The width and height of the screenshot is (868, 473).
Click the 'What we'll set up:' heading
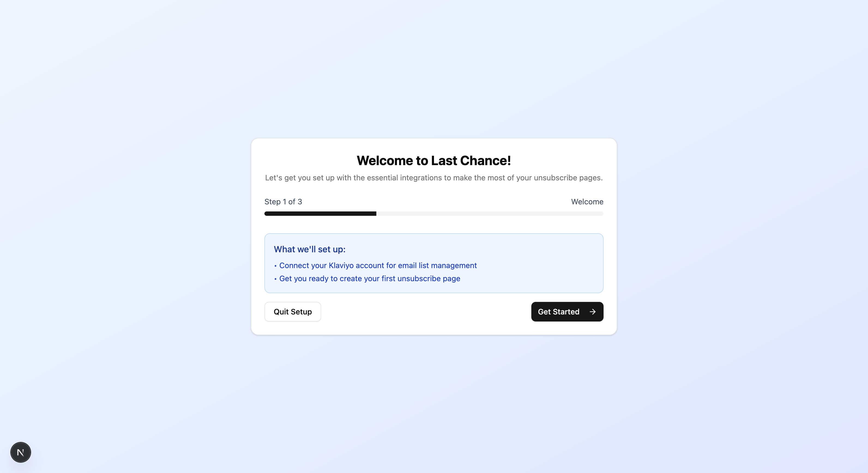click(x=309, y=249)
